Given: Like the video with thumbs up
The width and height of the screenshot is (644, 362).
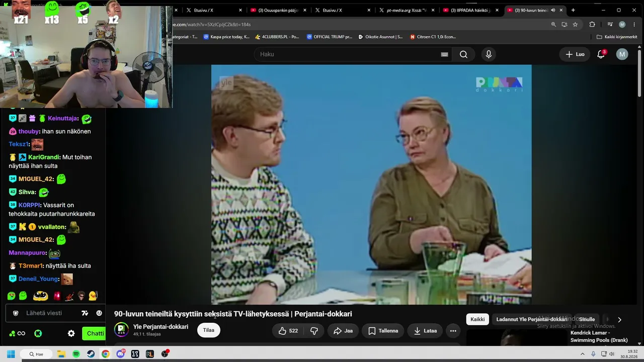Looking at the screenshot, I should [288, 331].
